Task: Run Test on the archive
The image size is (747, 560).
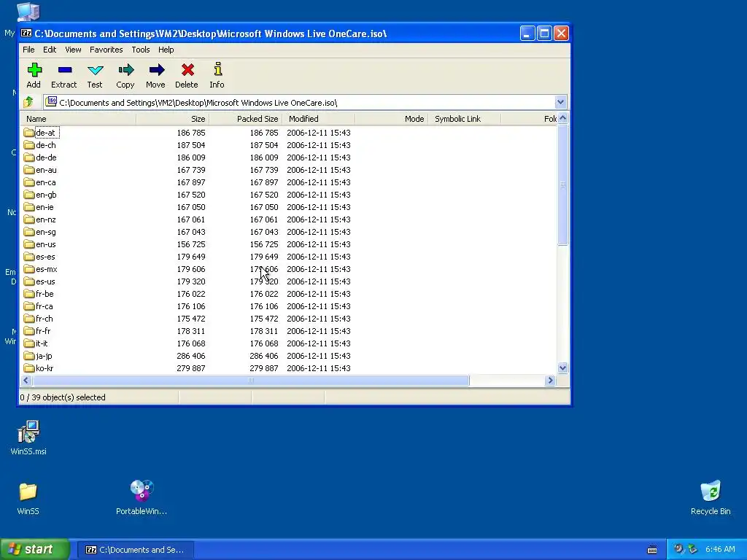Action: coord(96,71)
